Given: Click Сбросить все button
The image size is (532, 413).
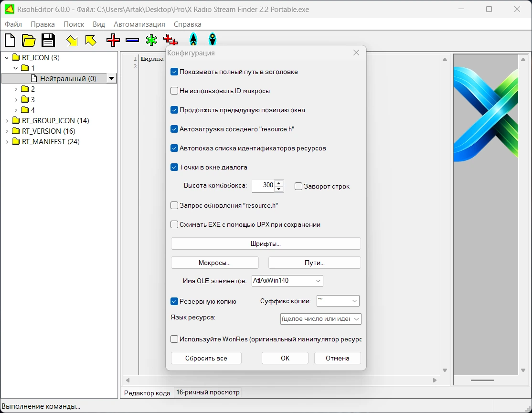Looking at the screenshot, I should (x=206, y=358).
